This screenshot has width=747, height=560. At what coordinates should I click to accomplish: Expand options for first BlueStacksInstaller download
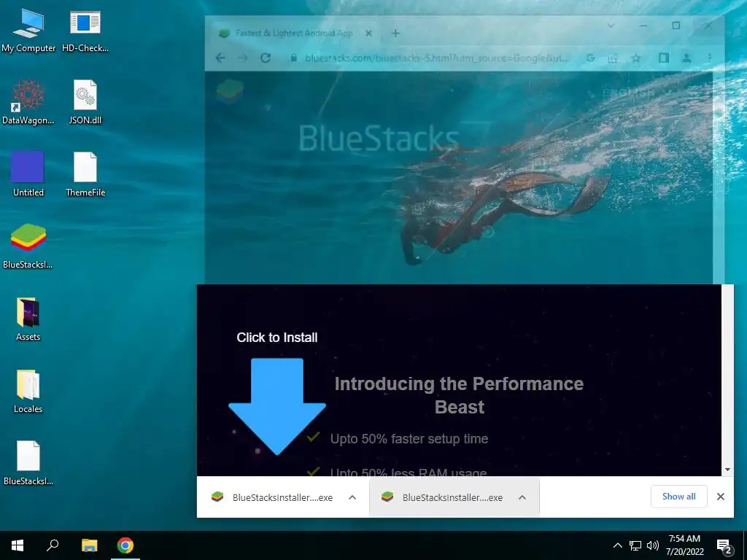coord(352,497)
